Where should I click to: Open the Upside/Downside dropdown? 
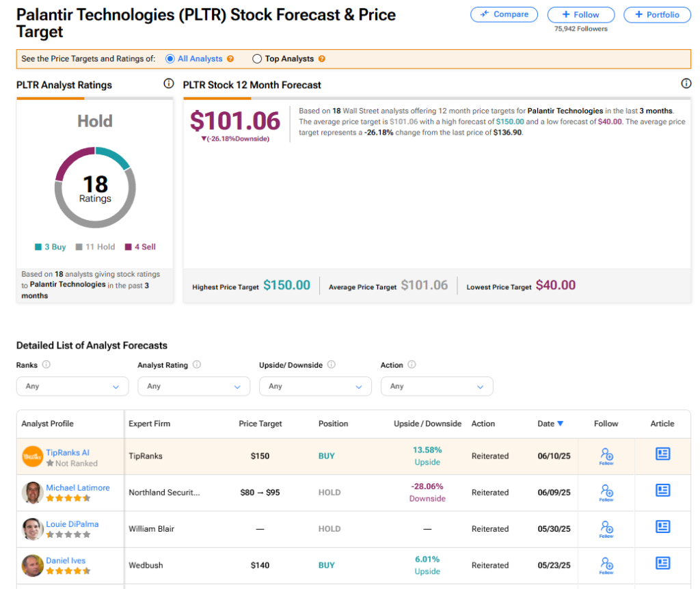pos(315,387)
